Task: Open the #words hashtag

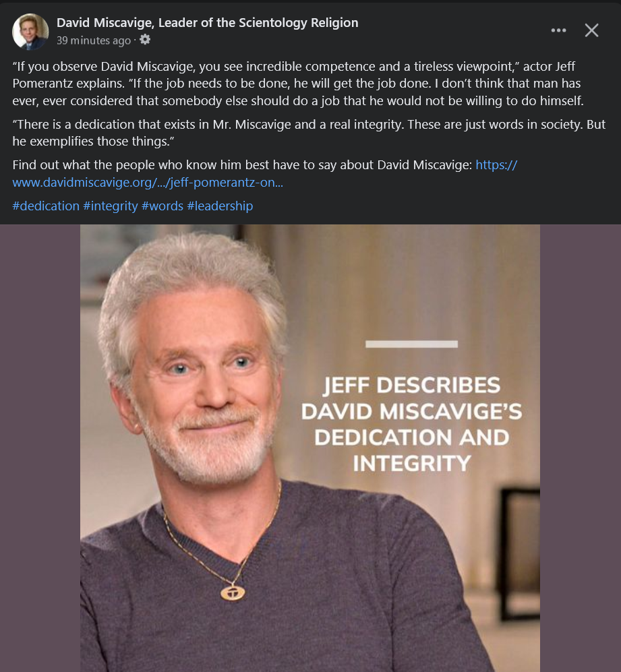Action: click(162, 206)
